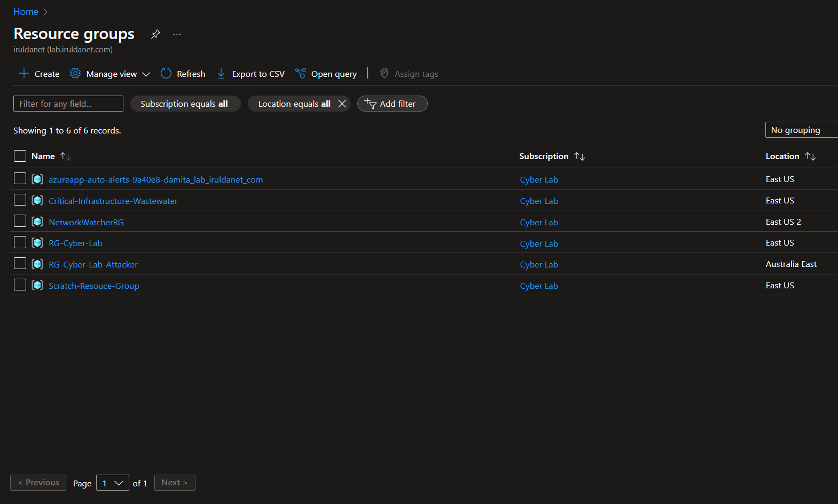Open the Location equals all filter

coord(294,104)
